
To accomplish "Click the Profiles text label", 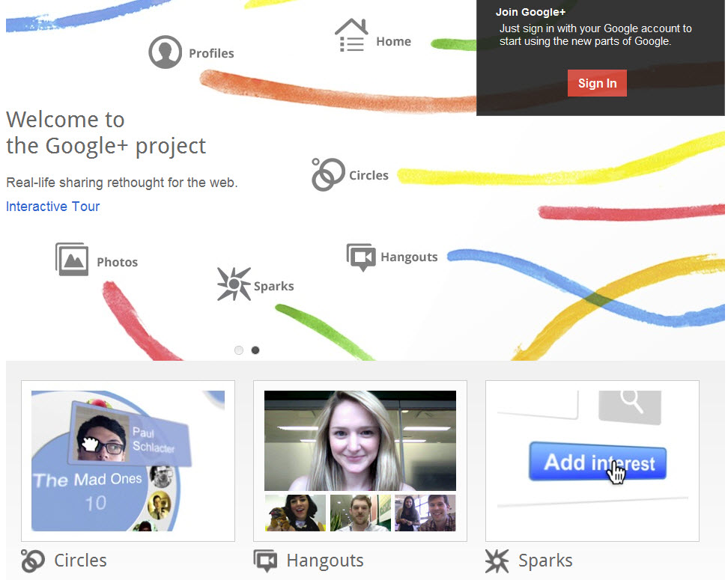I will click(x=211, y=53).
